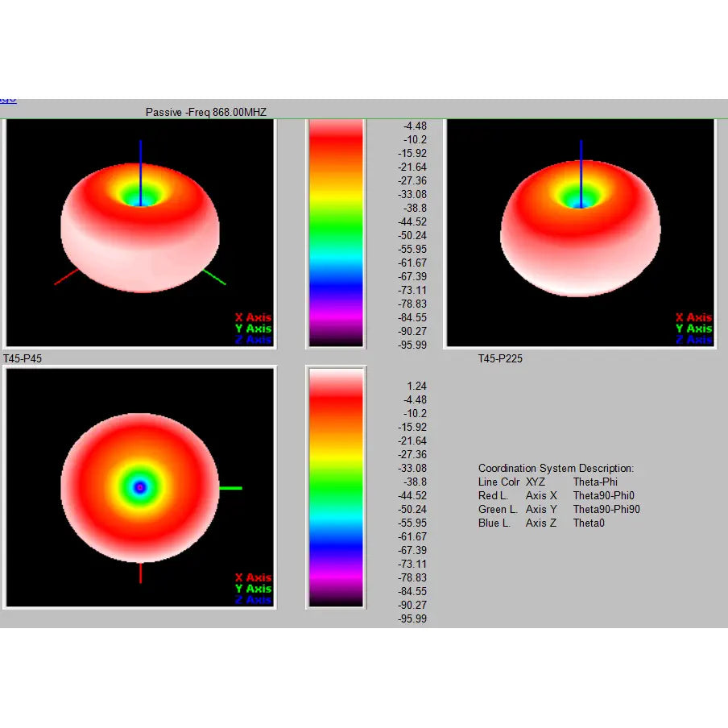Click the lower gain color scale bar
This screenshot has width=728, height=728.
tap(336, 488)
